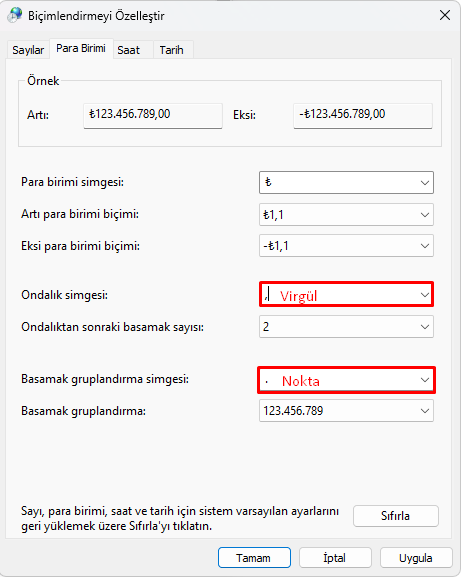The height and width of the screenshot is (577, 462).
Task: Click the Eksi sample value box
Action: click(363, 116)
